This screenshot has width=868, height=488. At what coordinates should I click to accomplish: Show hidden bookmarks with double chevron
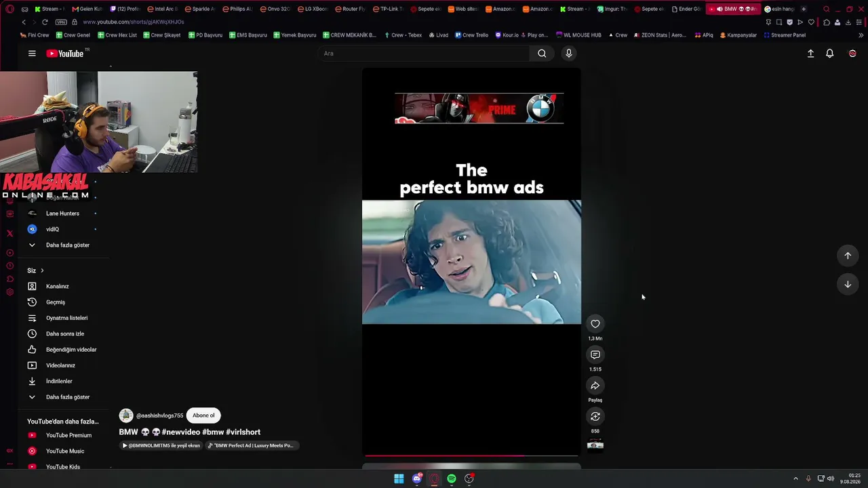click(x=861, y=35)
